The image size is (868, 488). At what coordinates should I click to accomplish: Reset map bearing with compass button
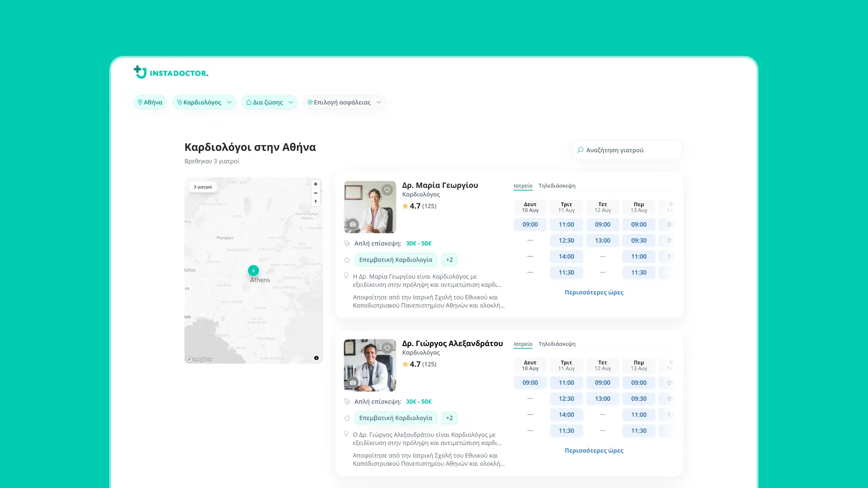[x=316, y=202]
